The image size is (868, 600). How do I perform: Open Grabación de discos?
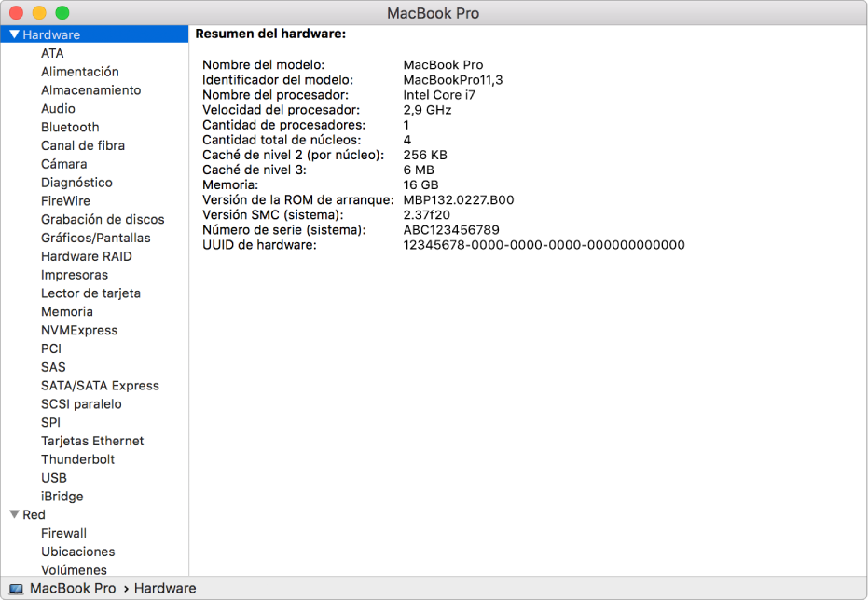click(103, 220)
